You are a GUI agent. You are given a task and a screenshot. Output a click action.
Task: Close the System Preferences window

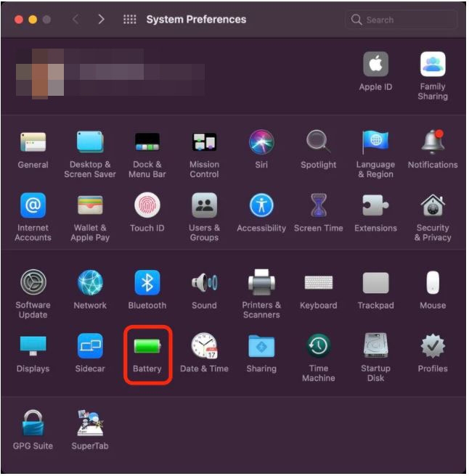click(x=19, y=20)
